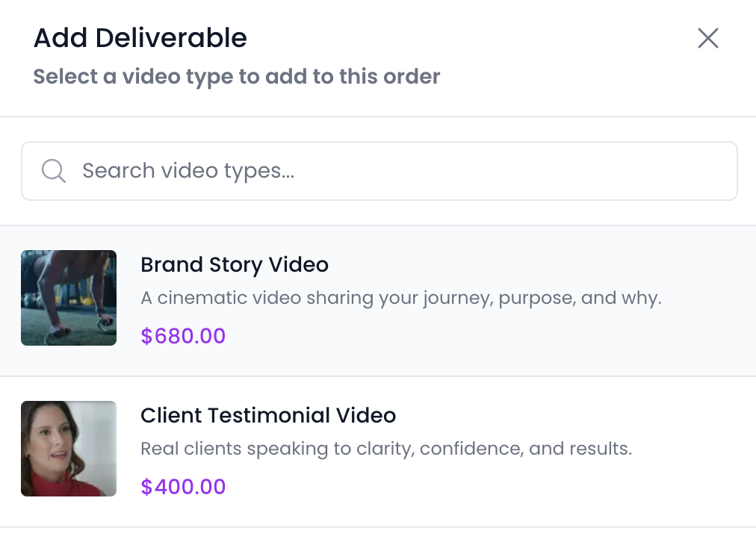Select the Brand Story Video title
Screen dimensions: 756x545
click(235, 265)
